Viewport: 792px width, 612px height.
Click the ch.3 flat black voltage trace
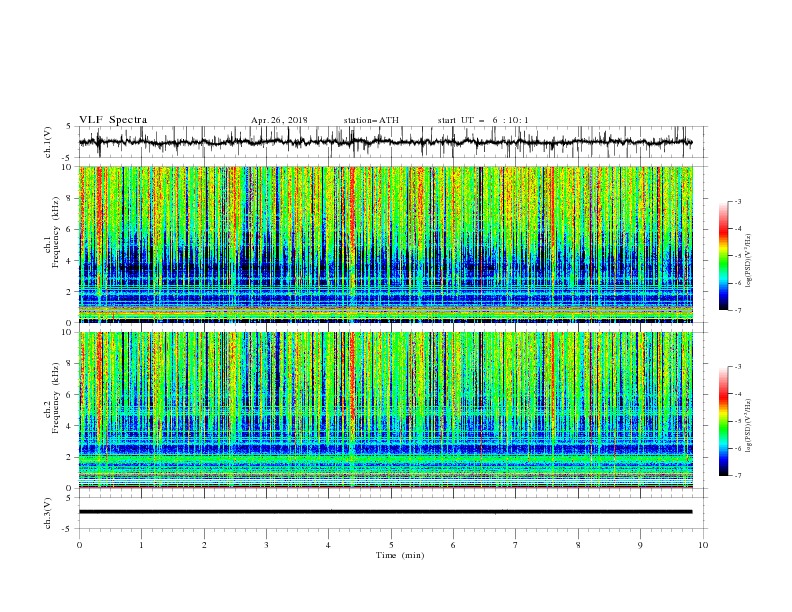pos(385,512)
